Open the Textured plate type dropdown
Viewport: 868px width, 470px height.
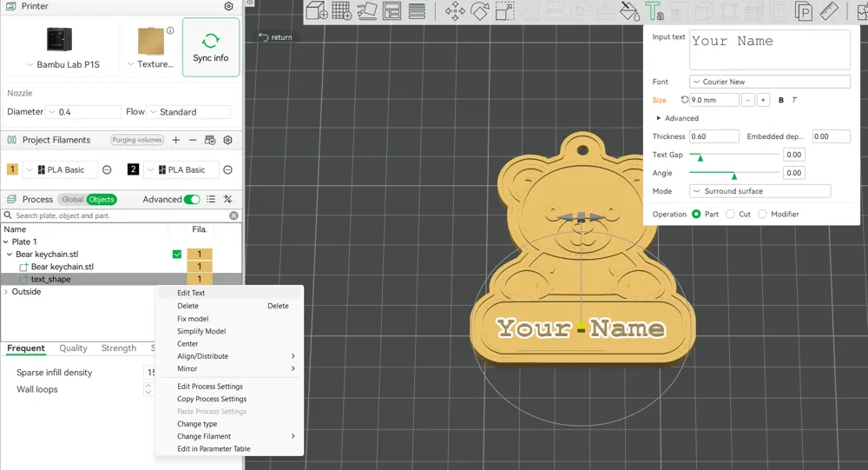[150, 64]
